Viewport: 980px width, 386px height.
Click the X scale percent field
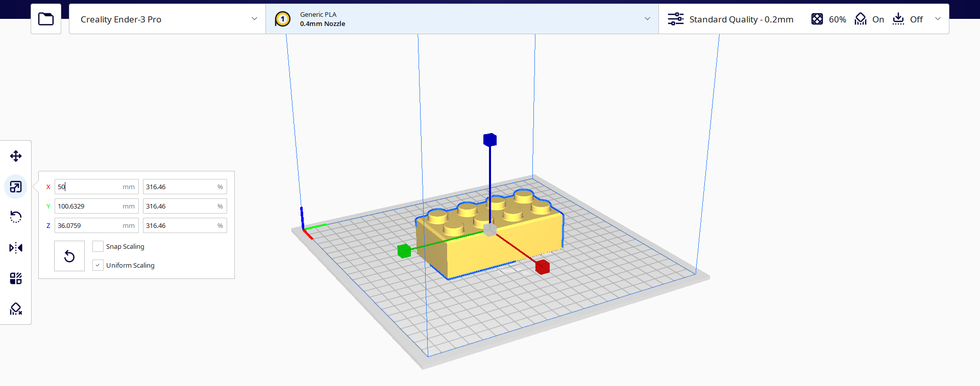(185, 187)
